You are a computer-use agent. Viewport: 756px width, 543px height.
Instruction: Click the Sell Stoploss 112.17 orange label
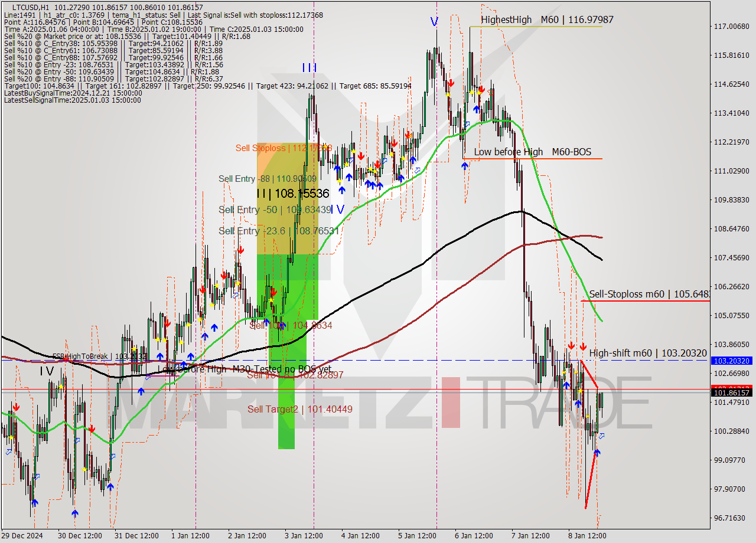283,148
